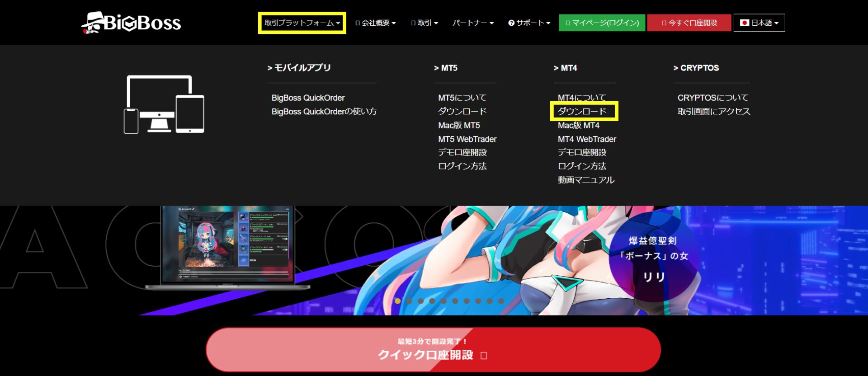The height and width of the screenshot is (376, 868).
Task: Open MT5 WebTrader link
Action: point(467,139)
